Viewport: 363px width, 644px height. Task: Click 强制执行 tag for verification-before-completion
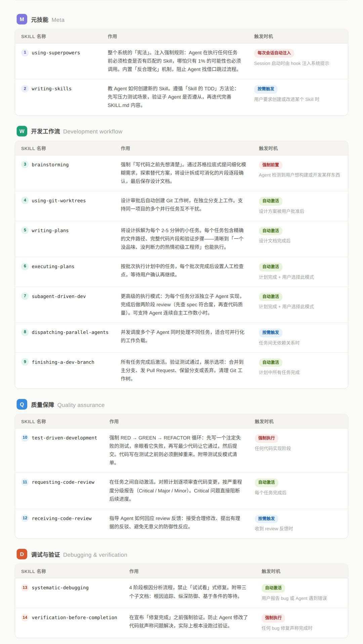(273, 617)
